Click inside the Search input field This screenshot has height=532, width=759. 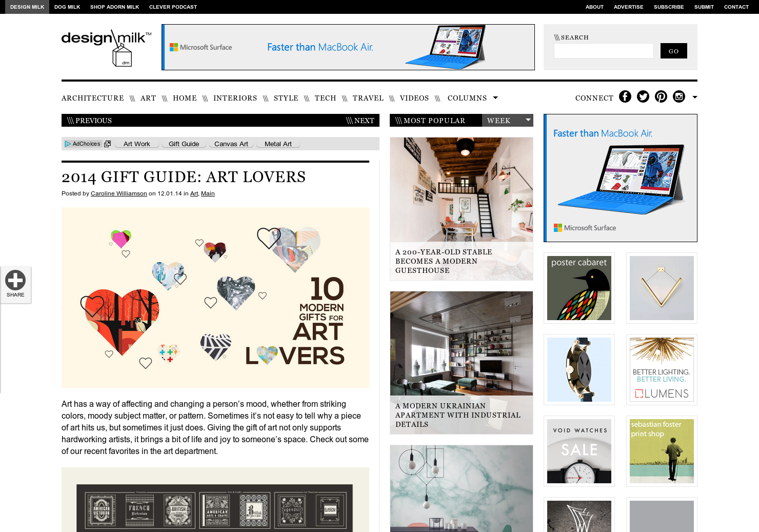click(604, 50)
